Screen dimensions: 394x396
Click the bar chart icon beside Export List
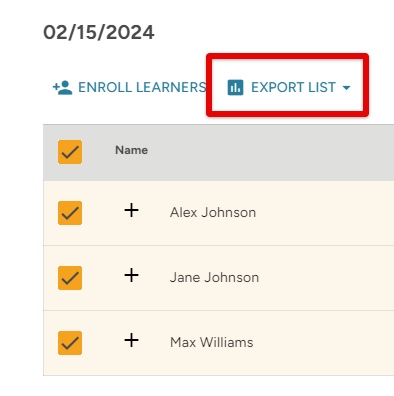[x=235, y=88]
